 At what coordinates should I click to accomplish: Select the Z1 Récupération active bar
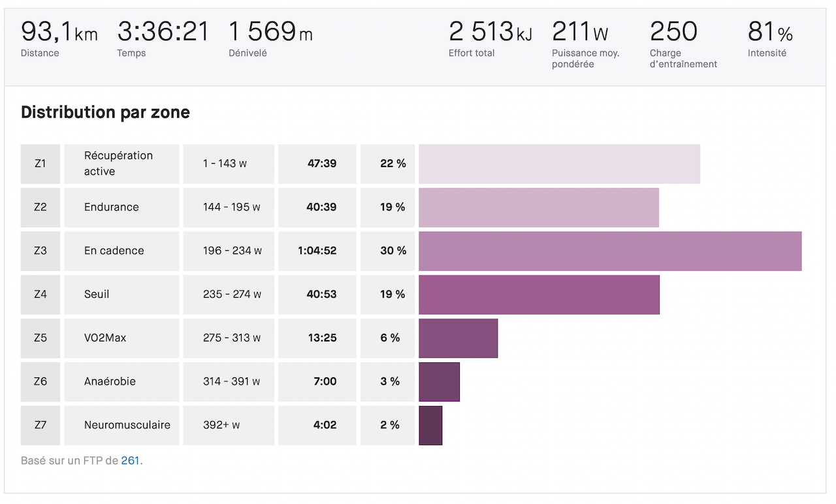click(x=559, y=164)
